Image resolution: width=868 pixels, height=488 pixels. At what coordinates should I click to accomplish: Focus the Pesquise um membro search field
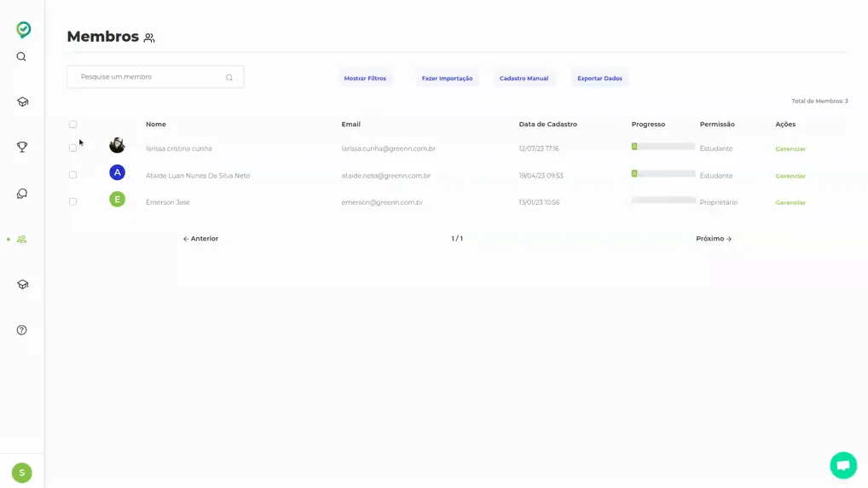[x=155, y=77]
